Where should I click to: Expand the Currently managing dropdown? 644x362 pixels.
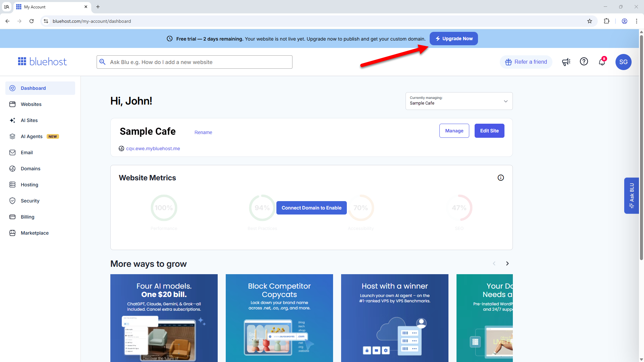coord(459,101)
